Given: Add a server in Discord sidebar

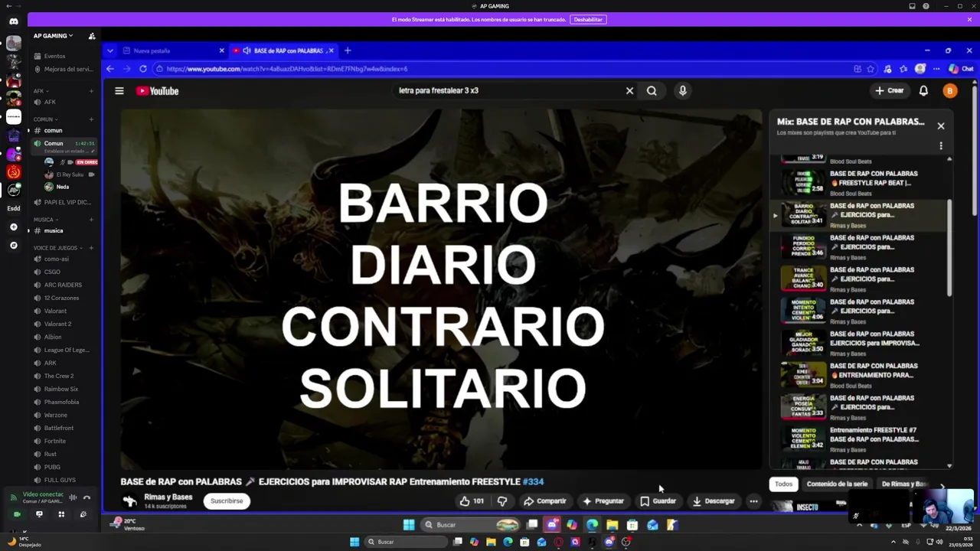Looking at the screenshot, I should point(14,227).
